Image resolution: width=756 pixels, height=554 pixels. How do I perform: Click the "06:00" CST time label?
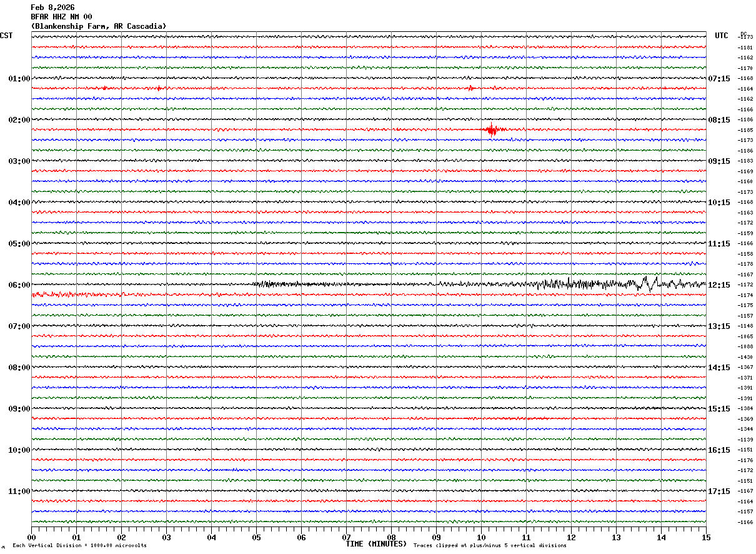[19, 285]
